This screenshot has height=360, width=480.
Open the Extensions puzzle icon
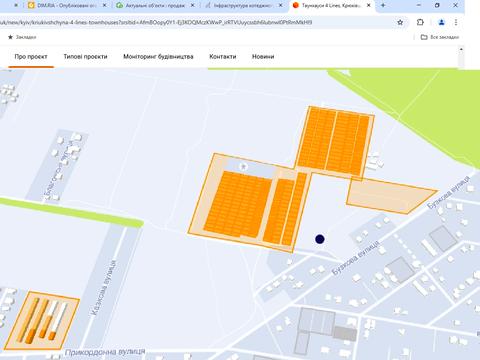[x=420, y=22]
